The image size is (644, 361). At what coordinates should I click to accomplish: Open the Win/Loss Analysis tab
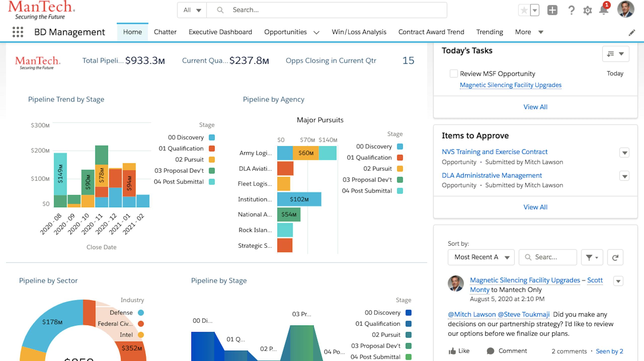pos(359,32)
